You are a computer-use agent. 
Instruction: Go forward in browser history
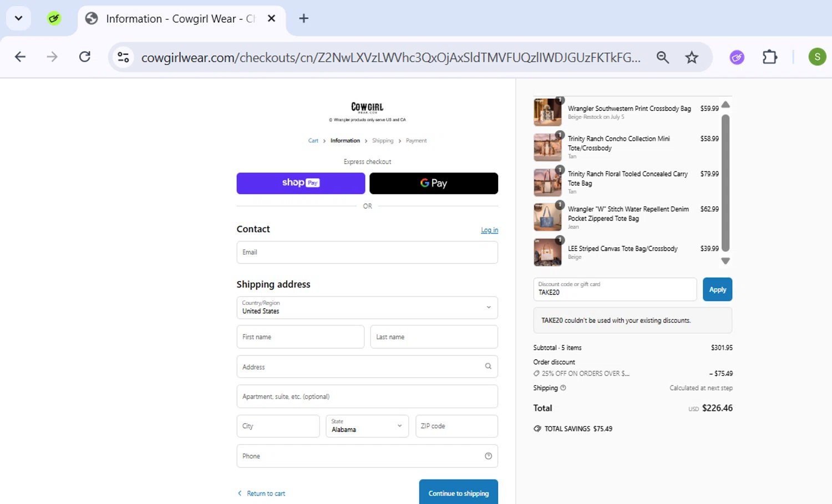pyautogui.click(x=52, y=57)
